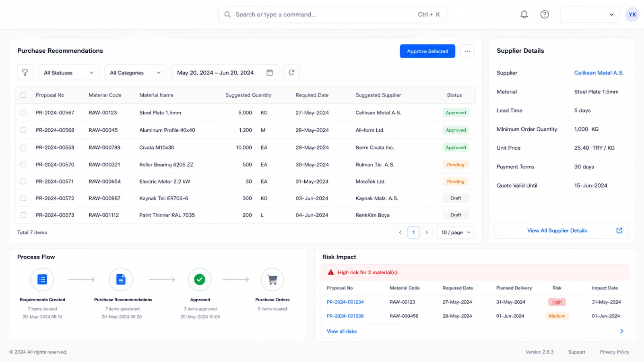Open proposal PR-2024-001234 link
644x362 pixels.
[345, 302]
